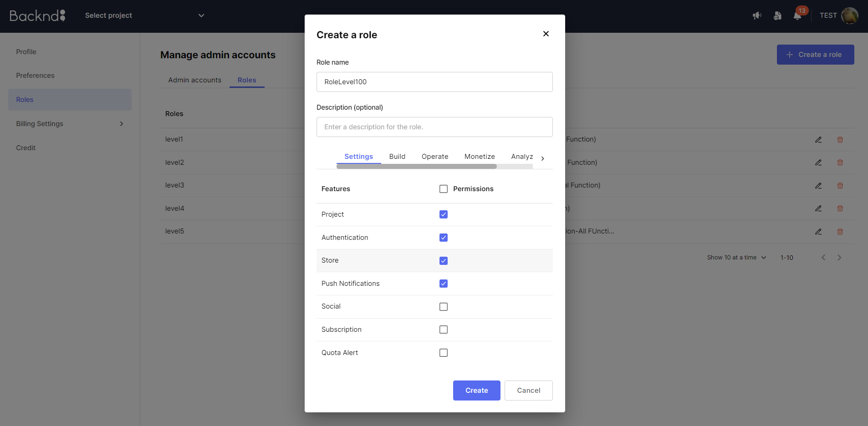
Task: Switch to the Operate permissions tab
Action: click(435, 157)
